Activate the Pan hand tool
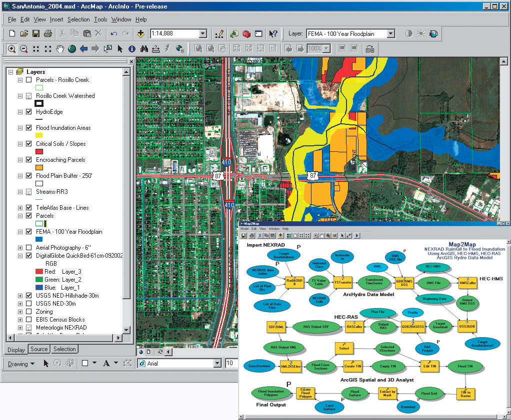The height and width of the screenshot is (420, 511). point(60,49)
